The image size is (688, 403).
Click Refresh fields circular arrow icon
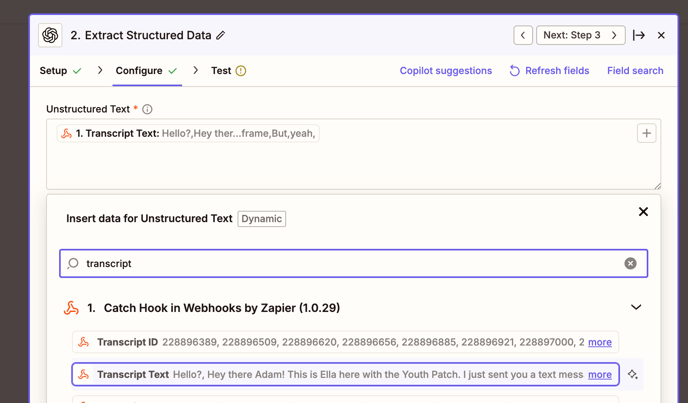tap(515, 71)
